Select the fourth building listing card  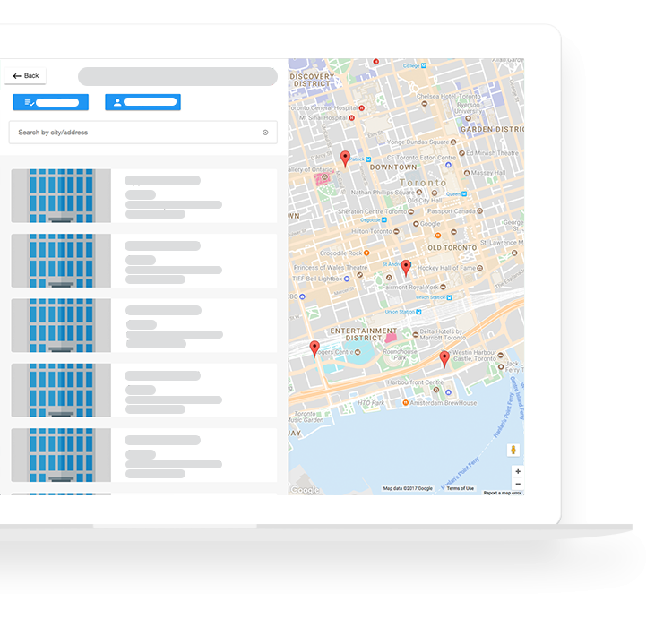click(143, 390)
